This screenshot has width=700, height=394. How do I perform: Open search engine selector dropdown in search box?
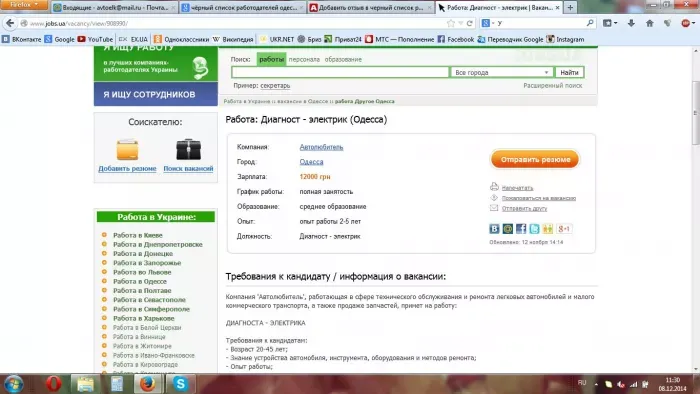[x=488, y=23]
